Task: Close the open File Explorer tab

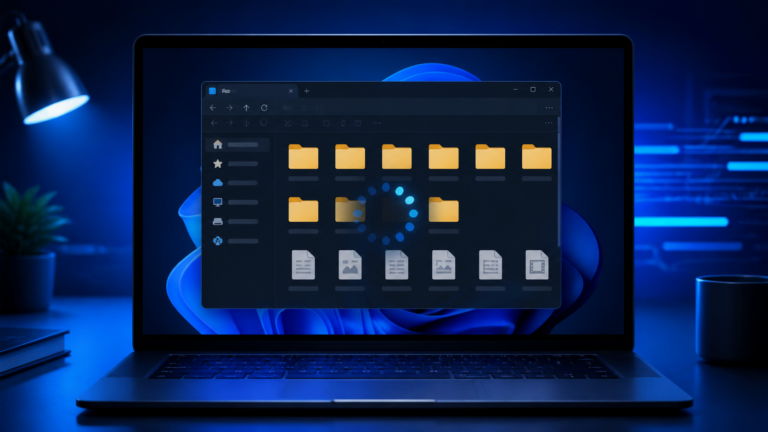Action: tap(291, 91)
